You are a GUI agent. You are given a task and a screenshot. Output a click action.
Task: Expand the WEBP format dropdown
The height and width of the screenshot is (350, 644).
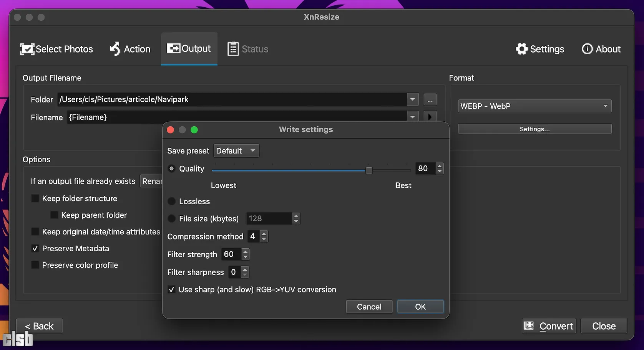pyautogui.click(x=534, y=106)
